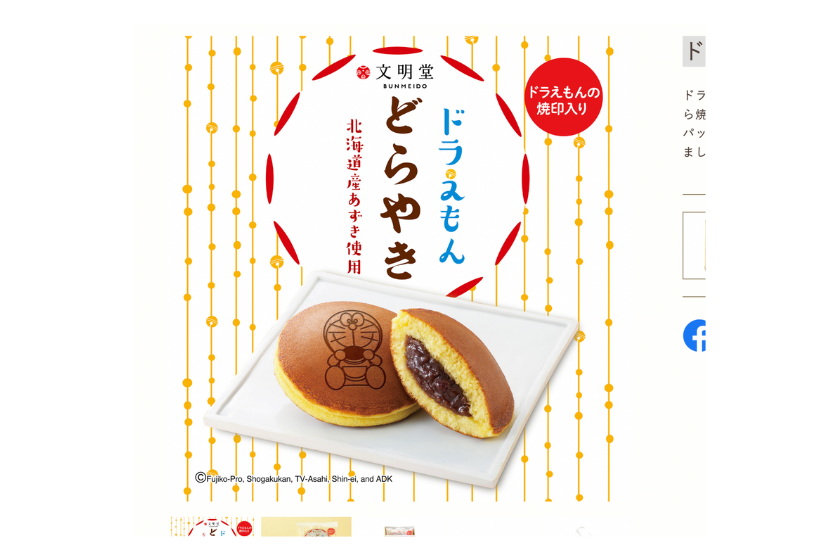This screenshot has height=560, width=840.
Task: Click the Doraemon brand stamp on the dorayaki
Action: tap(352, 350)
